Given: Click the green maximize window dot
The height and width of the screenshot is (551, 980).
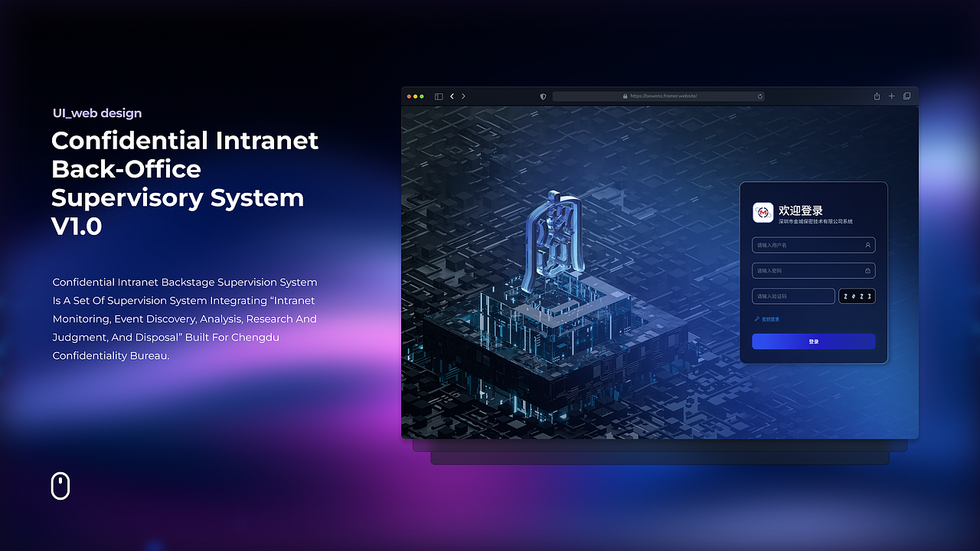Looking at the screenshot, I should click(422, 96).
